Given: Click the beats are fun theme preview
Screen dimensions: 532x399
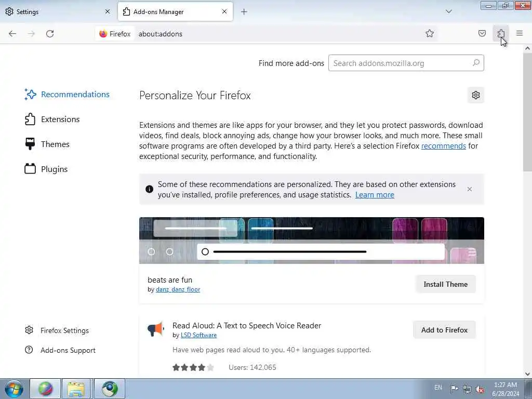Looking at the screenshot, I should 312,241.
